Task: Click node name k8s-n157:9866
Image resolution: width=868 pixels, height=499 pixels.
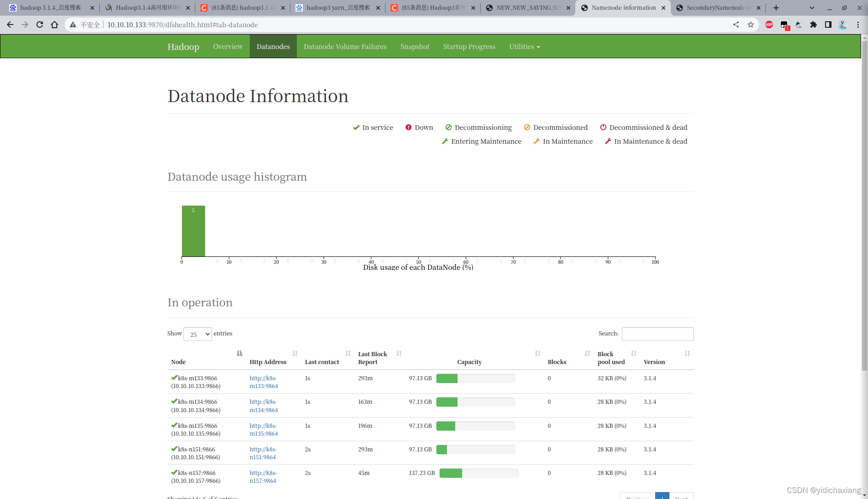Action: click(x=197, y=473)
